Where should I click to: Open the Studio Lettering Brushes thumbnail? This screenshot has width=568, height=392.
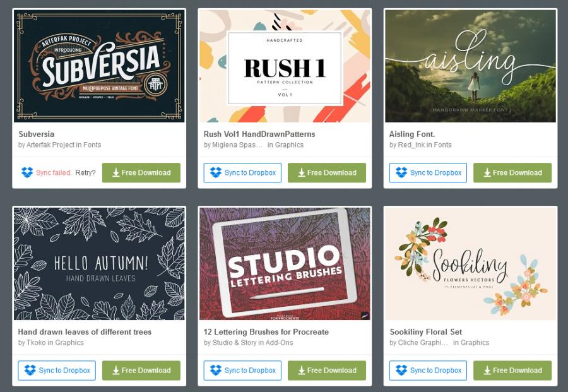(x=285, y=264)
